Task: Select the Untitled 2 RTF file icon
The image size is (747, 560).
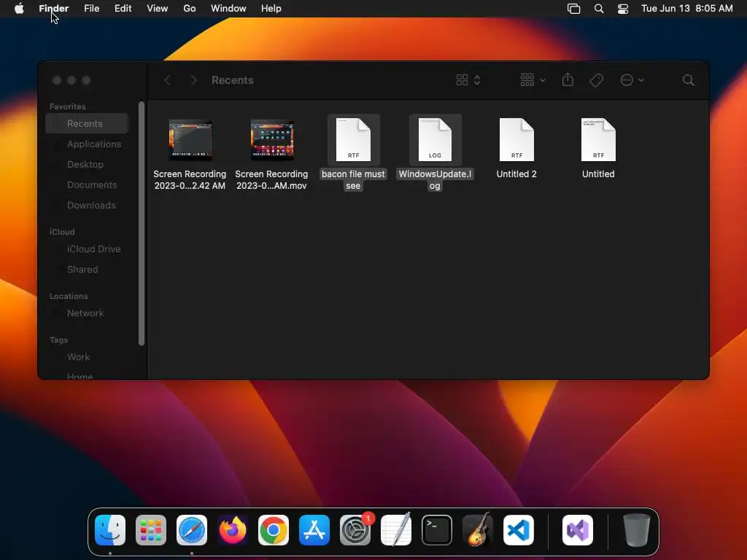Action: [516, 139]
